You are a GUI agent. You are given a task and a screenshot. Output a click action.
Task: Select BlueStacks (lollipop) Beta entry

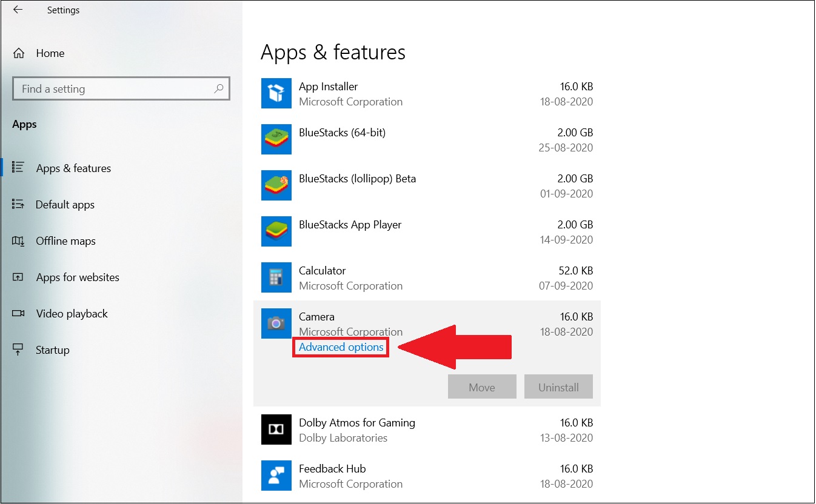click(x=427, y=185)
